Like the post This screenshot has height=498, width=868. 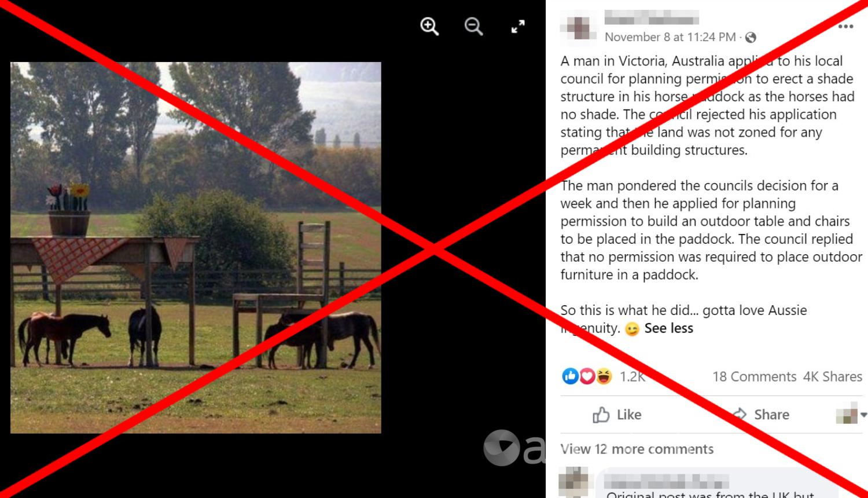coord(617,415)
